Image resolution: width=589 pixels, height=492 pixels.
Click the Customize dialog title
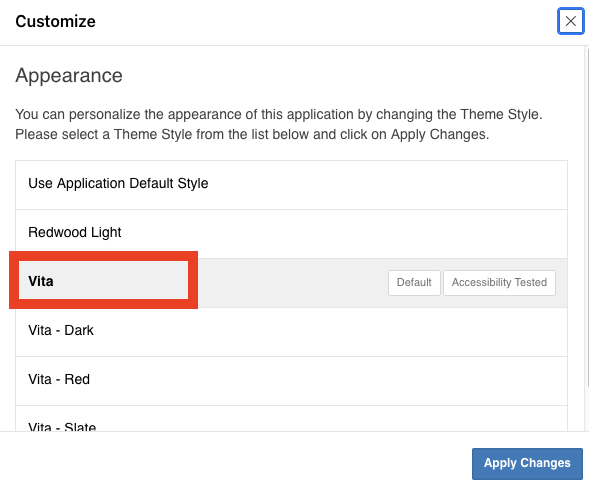[55, 21]
